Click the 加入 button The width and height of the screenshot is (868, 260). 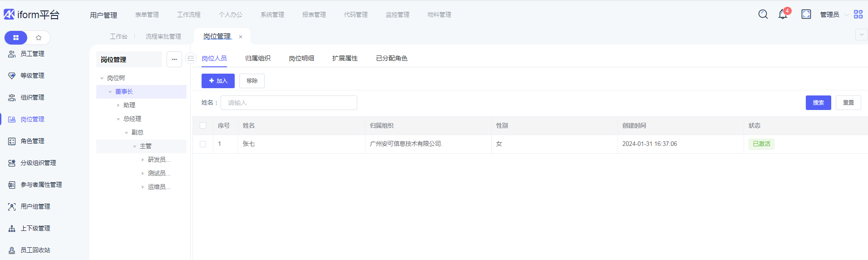(218, 81)
